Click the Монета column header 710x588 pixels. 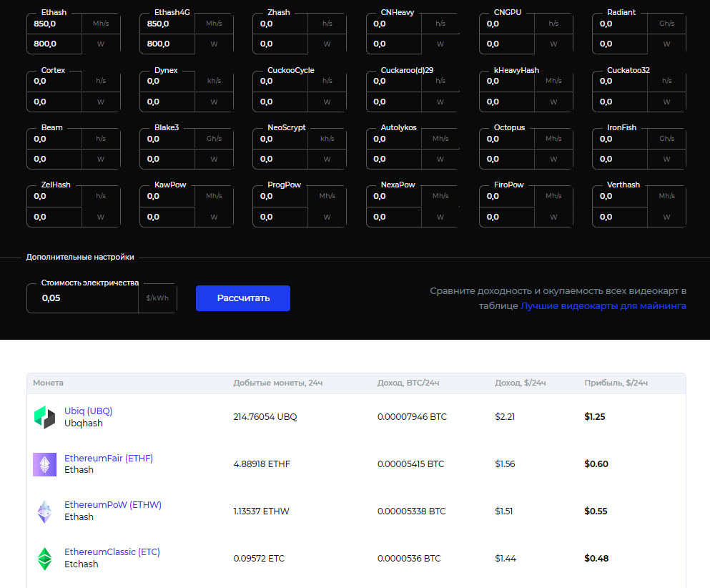[48, 383]
